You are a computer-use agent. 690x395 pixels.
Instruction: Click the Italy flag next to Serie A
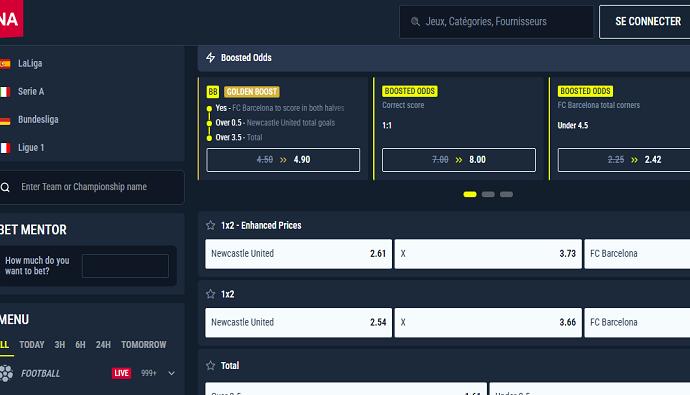(5, 92)
